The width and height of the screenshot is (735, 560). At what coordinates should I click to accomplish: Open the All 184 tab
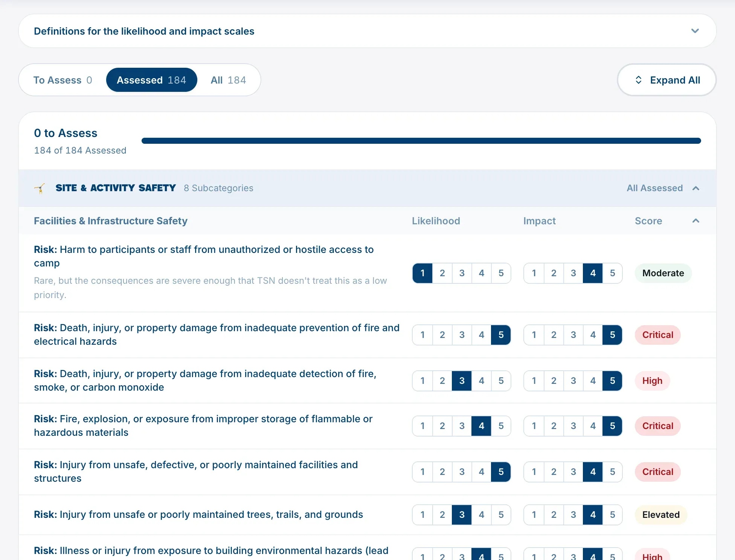(x=228, y=80)
